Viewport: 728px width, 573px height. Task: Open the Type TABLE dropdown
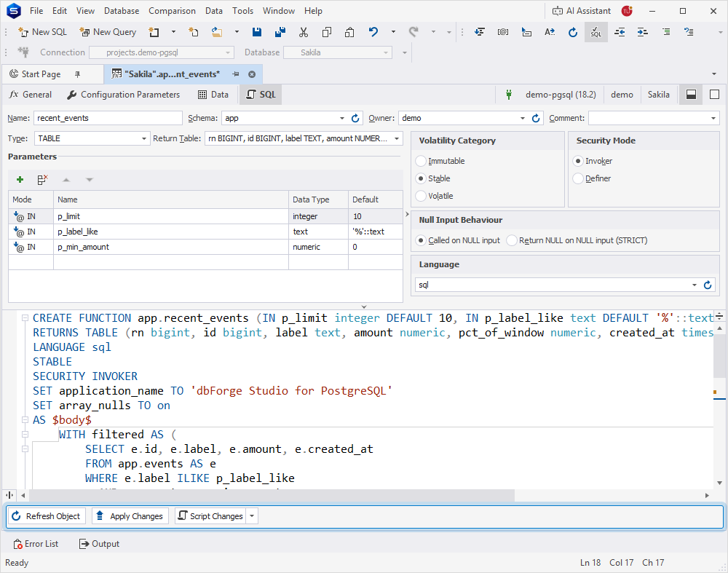pyautogui.click(x=144, y=139)
